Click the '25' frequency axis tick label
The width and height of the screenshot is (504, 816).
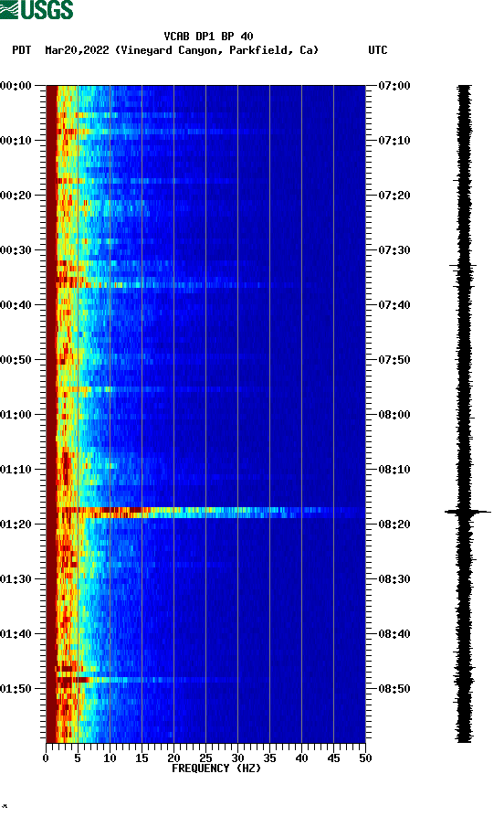[206, 758]
